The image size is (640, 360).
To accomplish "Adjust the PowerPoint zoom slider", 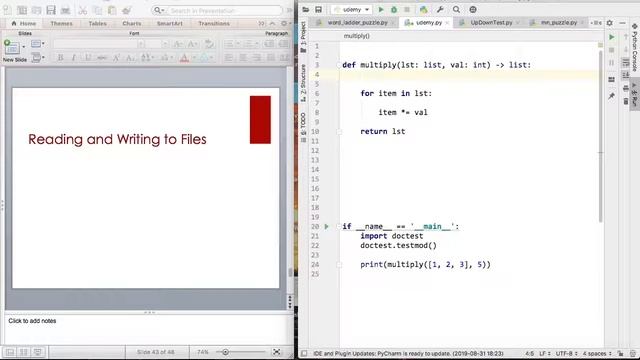I will [x=225, y=352].
